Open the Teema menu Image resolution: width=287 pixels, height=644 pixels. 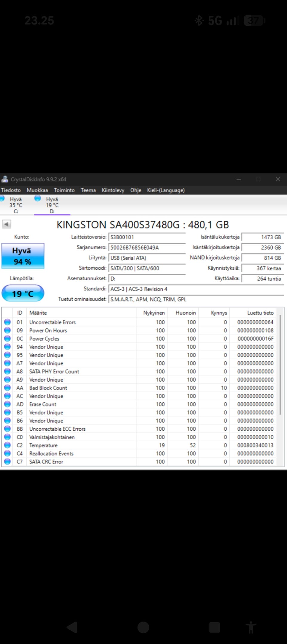88,190
